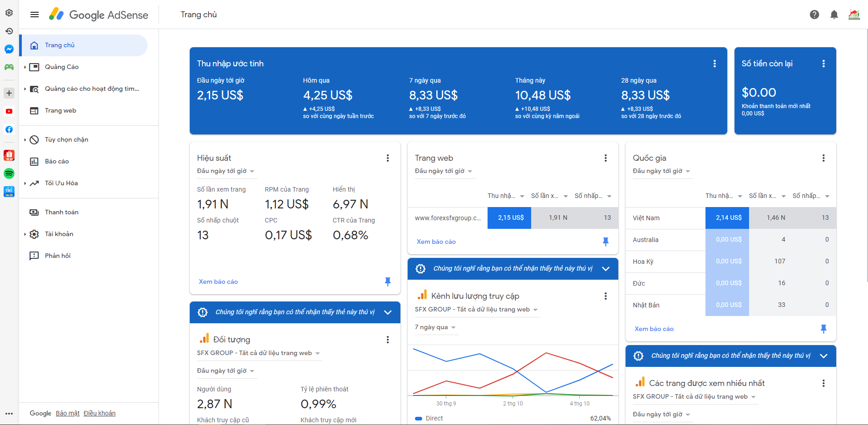Expand the Tùy chọn chặn menu arrow
This screenshot has height=425, width=868.
pos(25,140)
